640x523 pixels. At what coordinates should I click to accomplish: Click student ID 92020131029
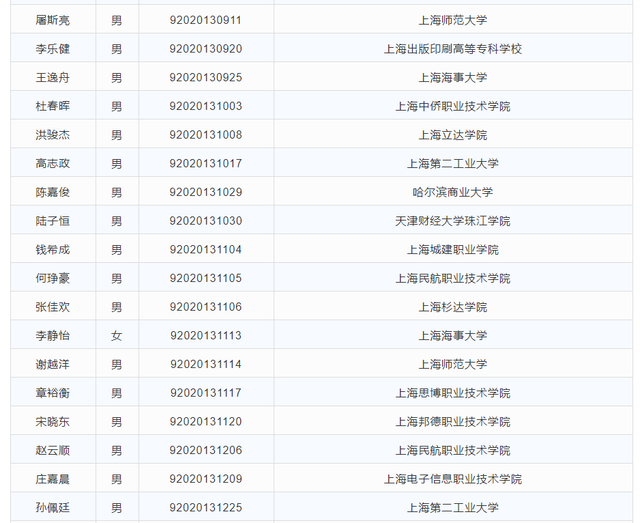[206, 192]
